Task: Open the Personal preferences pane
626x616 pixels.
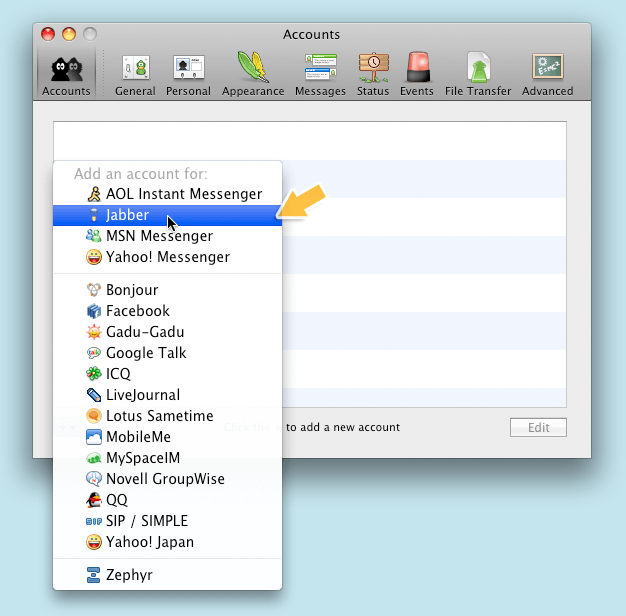Action: click(188, 74)
